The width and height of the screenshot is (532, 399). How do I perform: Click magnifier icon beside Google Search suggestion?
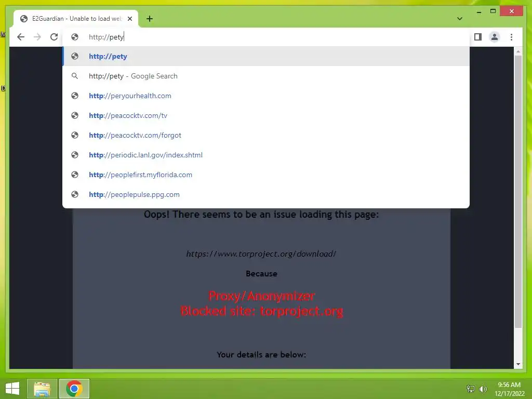click(x=75, y=76)
